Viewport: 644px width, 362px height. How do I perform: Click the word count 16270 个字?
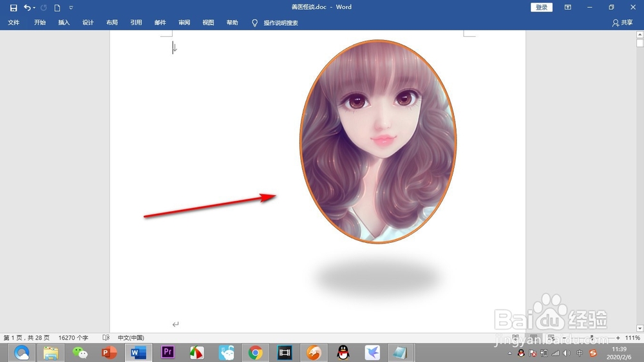[73, 338]
